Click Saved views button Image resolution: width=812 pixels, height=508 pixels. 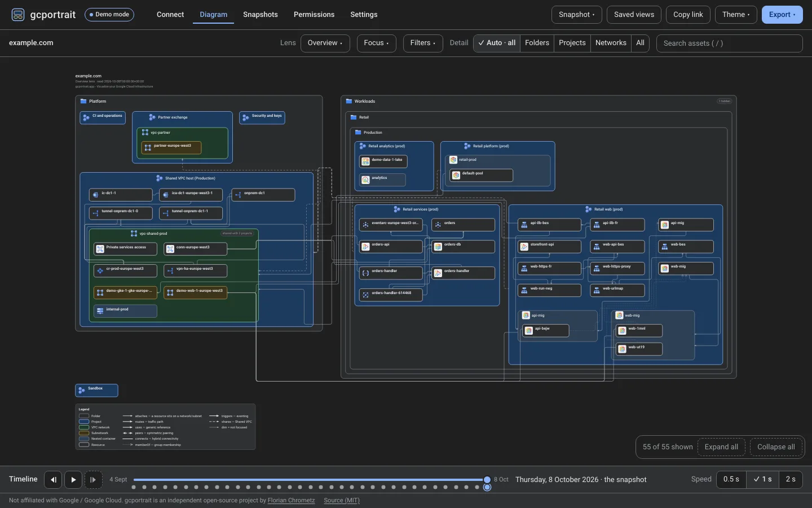(634, 15)
